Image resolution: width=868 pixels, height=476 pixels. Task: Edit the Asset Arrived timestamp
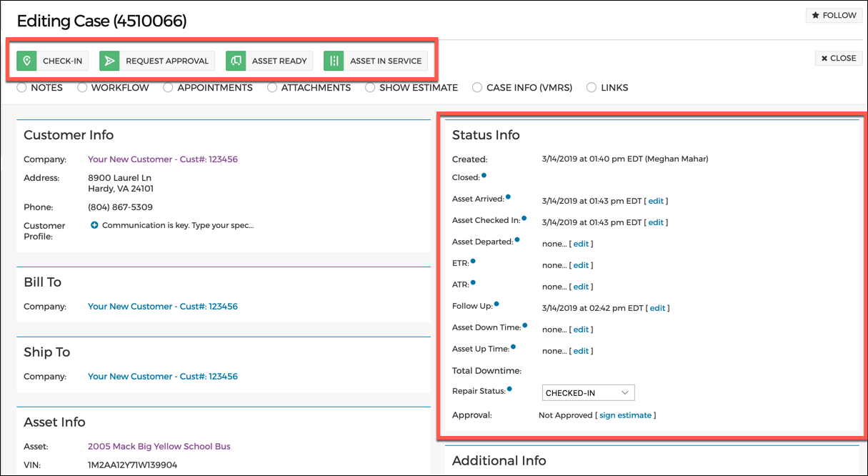point(656,201)
